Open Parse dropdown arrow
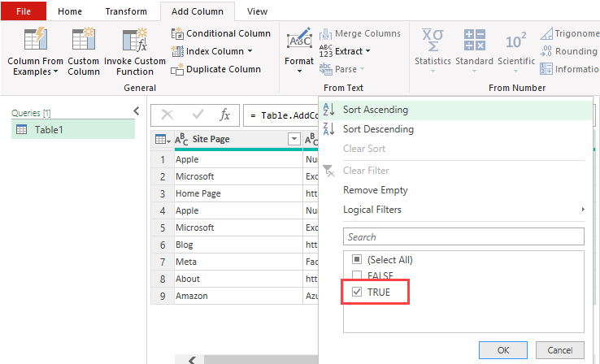Viewport: 600px width, 364px height. [362, 69]
